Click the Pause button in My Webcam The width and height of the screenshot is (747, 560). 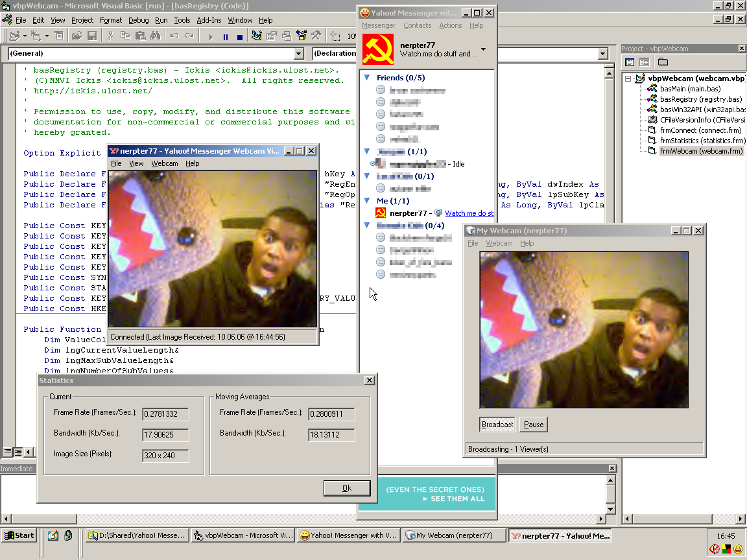point(534,425)
